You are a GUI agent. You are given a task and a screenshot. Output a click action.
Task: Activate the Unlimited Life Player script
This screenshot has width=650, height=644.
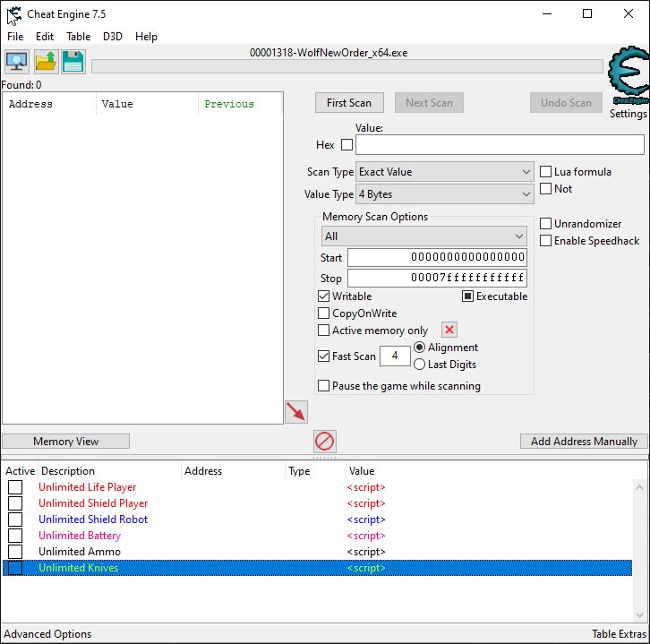tap(15, 487)
